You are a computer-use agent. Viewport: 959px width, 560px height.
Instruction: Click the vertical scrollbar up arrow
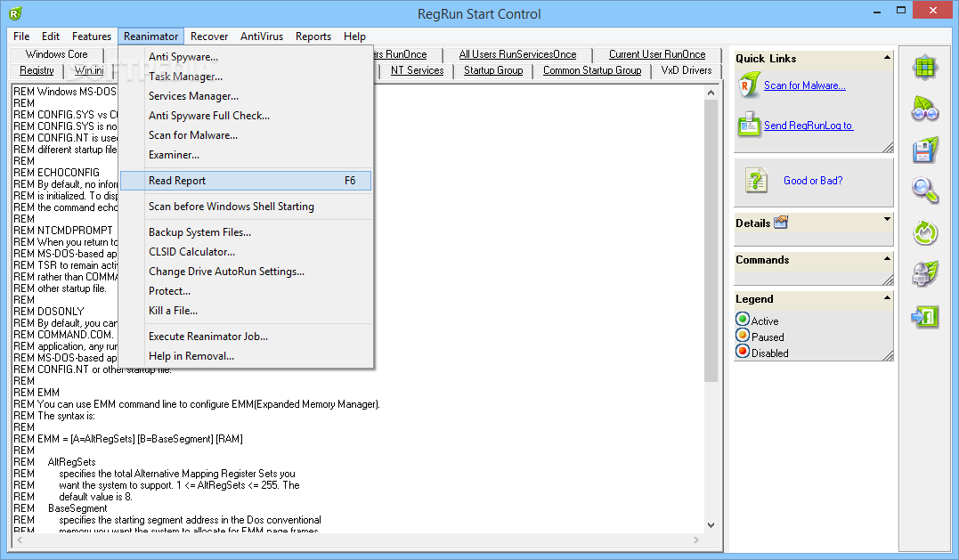(x=711, y=93)
